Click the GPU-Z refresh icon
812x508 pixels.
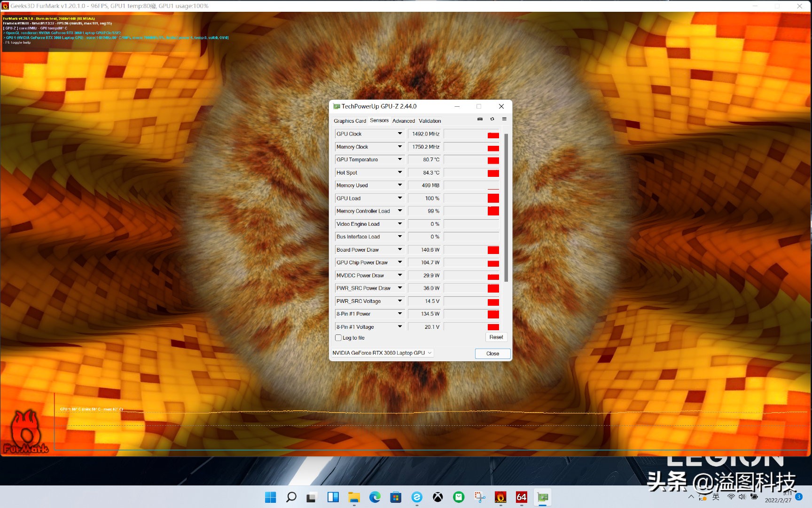point(492,119)
